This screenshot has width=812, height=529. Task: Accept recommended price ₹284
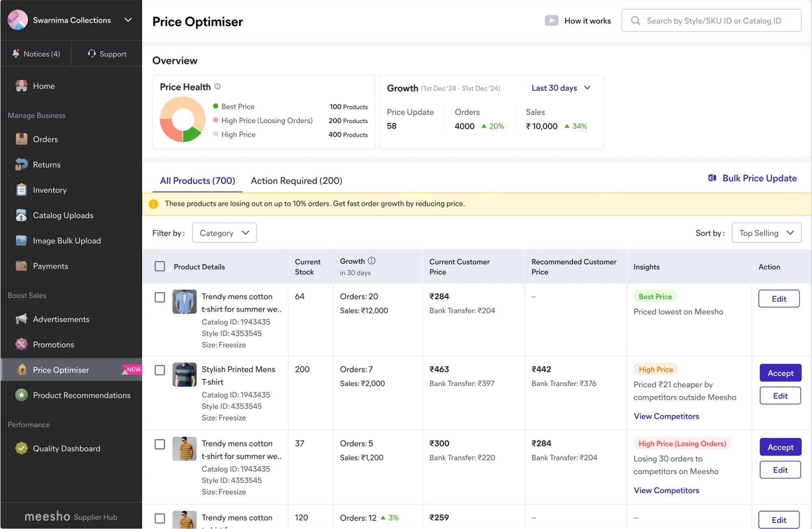780,447
